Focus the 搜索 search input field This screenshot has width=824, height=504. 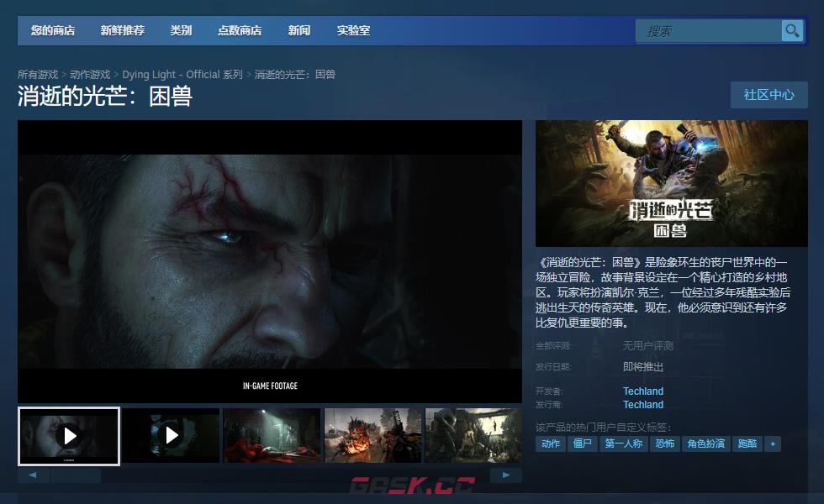click(x=708, y=30)
